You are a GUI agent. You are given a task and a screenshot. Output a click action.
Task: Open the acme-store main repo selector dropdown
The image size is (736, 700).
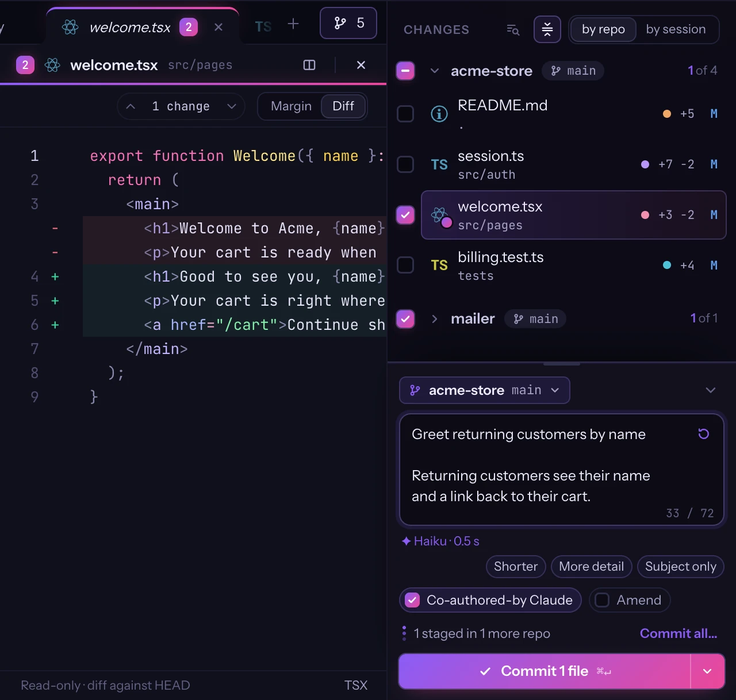pos(485,390)
